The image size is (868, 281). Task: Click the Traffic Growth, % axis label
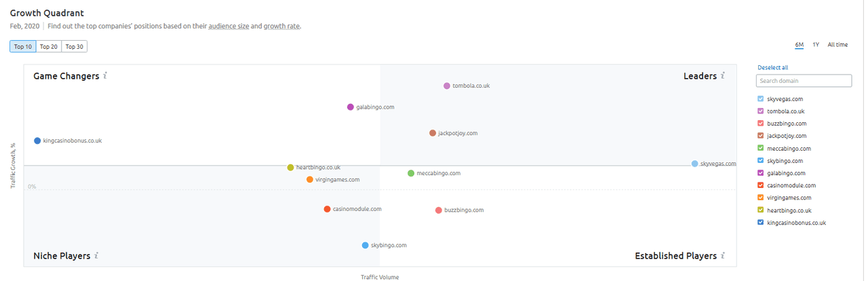click(13, 165)
